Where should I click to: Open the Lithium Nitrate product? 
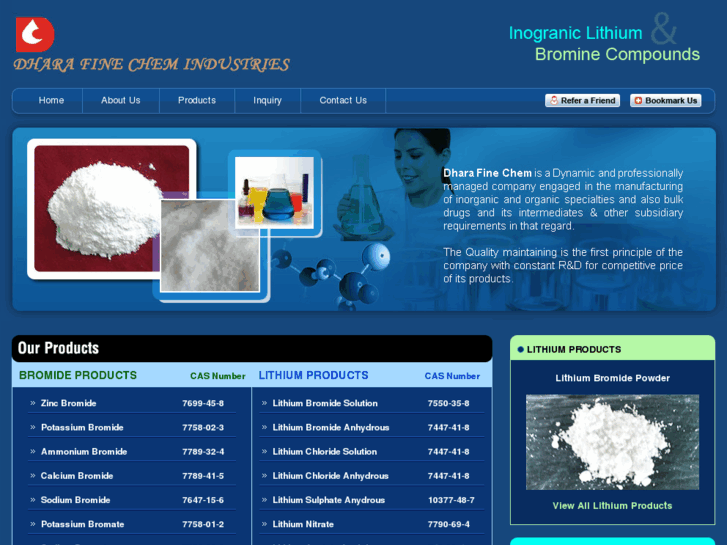click(303, 524)
